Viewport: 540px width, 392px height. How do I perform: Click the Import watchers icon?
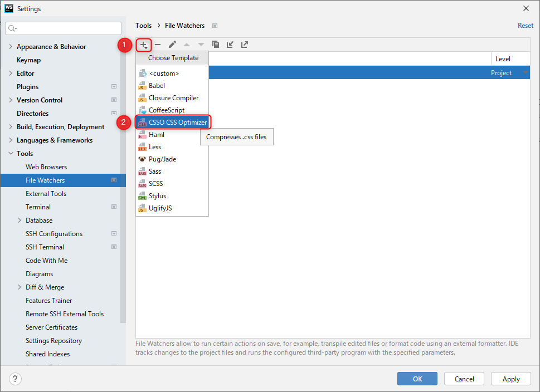(x=230, y=45)
